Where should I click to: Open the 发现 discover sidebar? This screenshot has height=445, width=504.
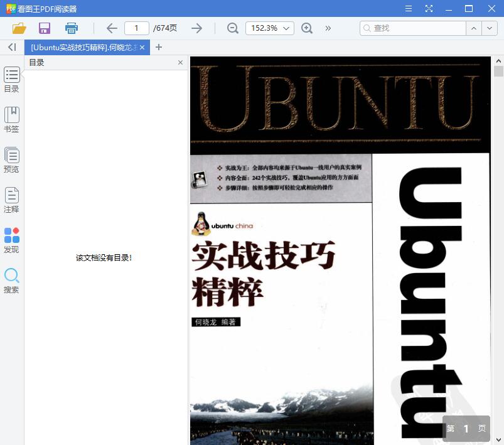(11, 240)
